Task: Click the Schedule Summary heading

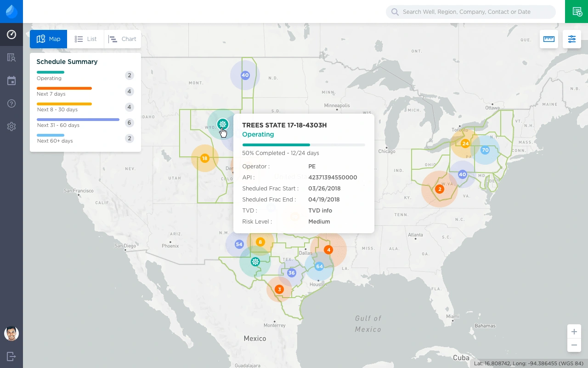Action: click(x=67, y=62)
